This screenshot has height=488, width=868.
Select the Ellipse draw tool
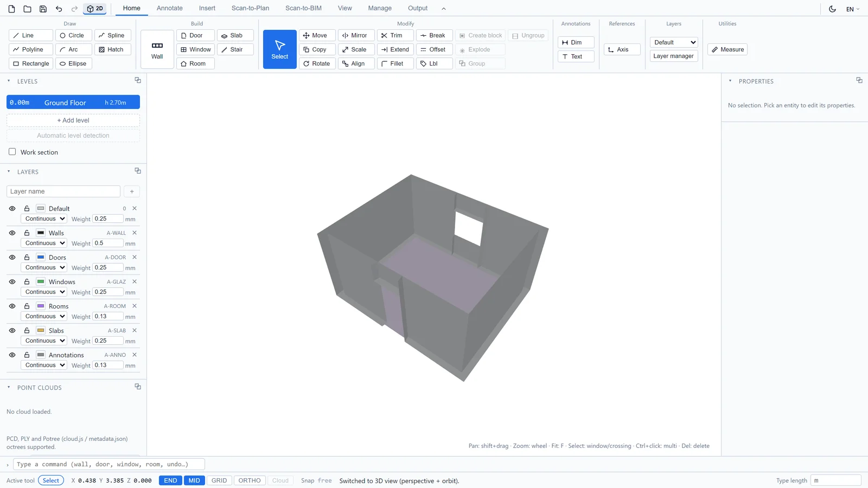[x=74, y=63]
